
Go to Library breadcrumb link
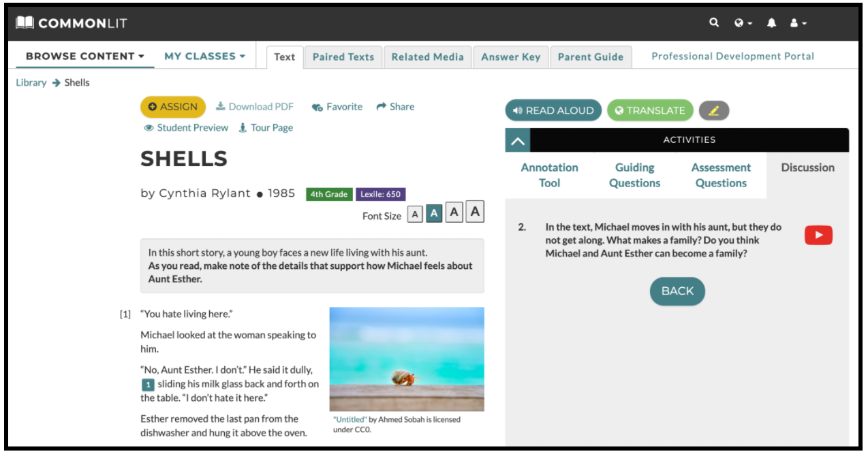[31, 82]
